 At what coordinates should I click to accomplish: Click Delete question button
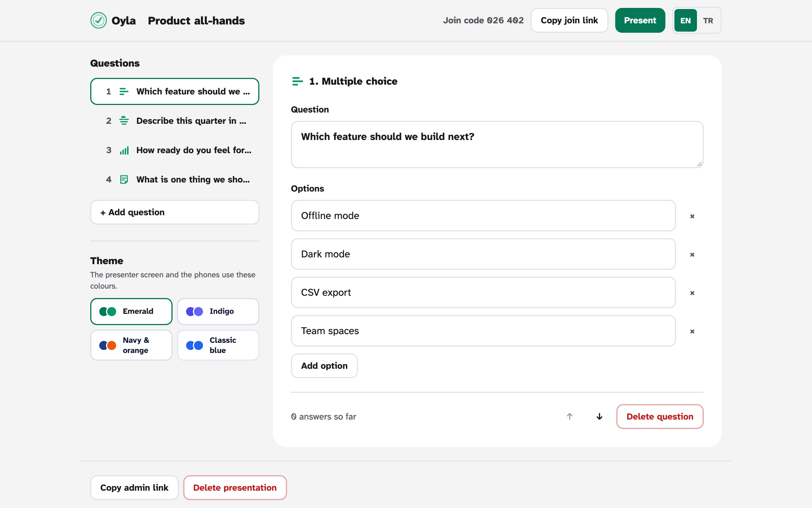660,417
